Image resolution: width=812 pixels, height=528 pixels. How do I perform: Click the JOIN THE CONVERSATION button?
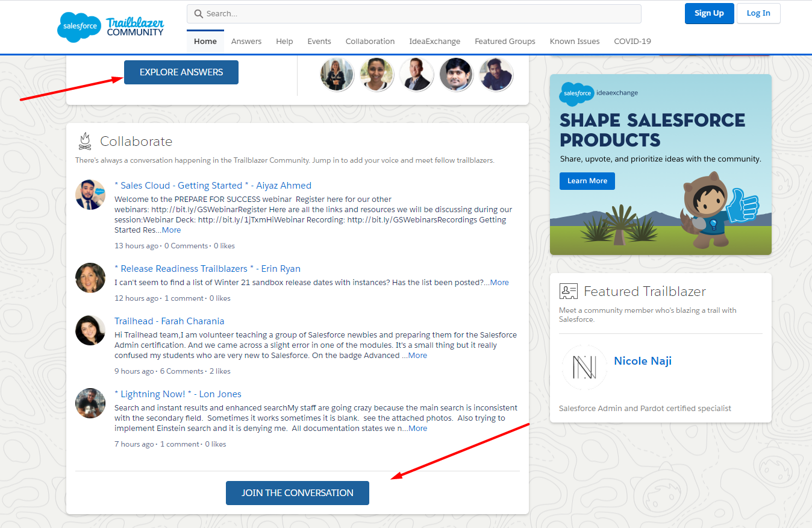298,493
